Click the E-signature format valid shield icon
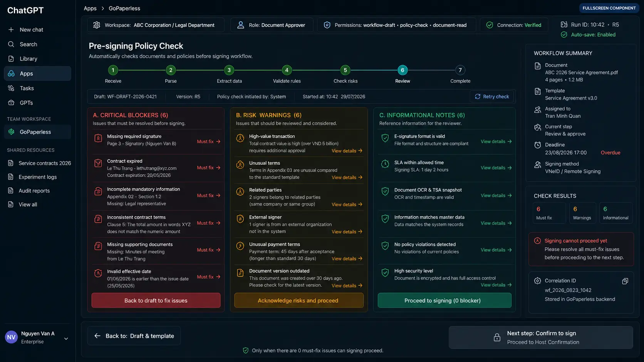The height and width of the screenshot is (362, 644). (x=385, y=138)
